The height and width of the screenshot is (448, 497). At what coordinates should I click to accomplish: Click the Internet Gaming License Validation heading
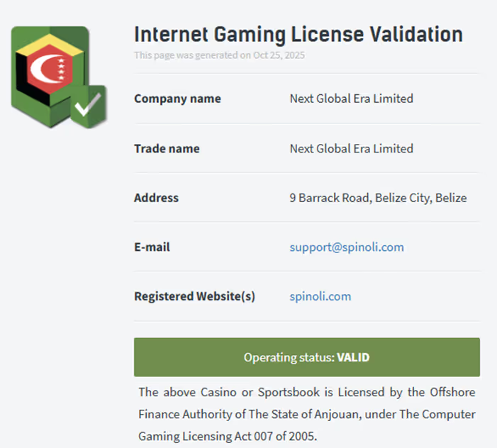point(298,34)
